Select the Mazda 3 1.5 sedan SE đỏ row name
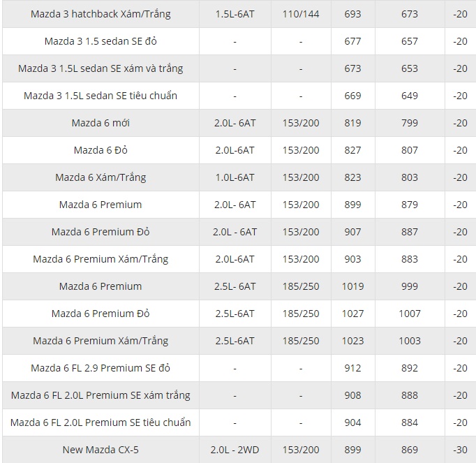Viewport: 476px width, 463px height. click(x=101, y=41)
